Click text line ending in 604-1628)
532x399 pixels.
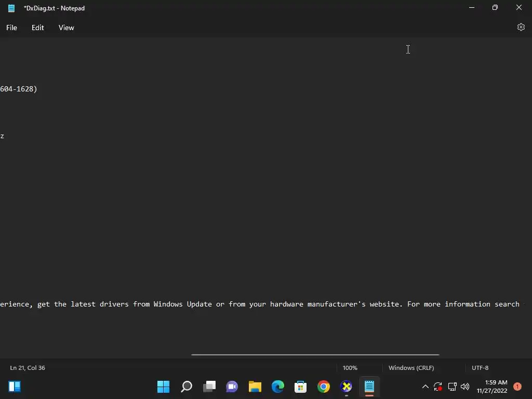pyautogui.click(x=19, y=89)
